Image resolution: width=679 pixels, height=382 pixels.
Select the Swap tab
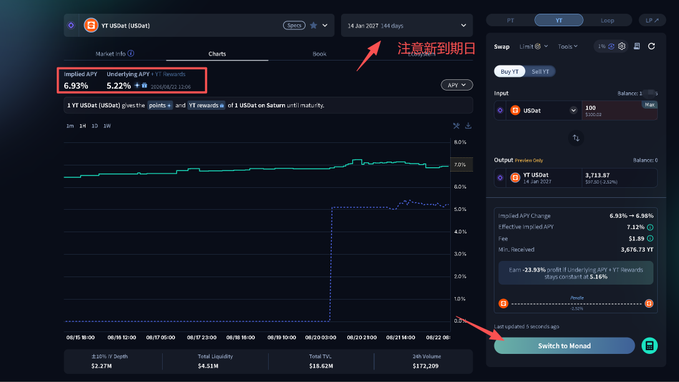[x=501, y=46]
